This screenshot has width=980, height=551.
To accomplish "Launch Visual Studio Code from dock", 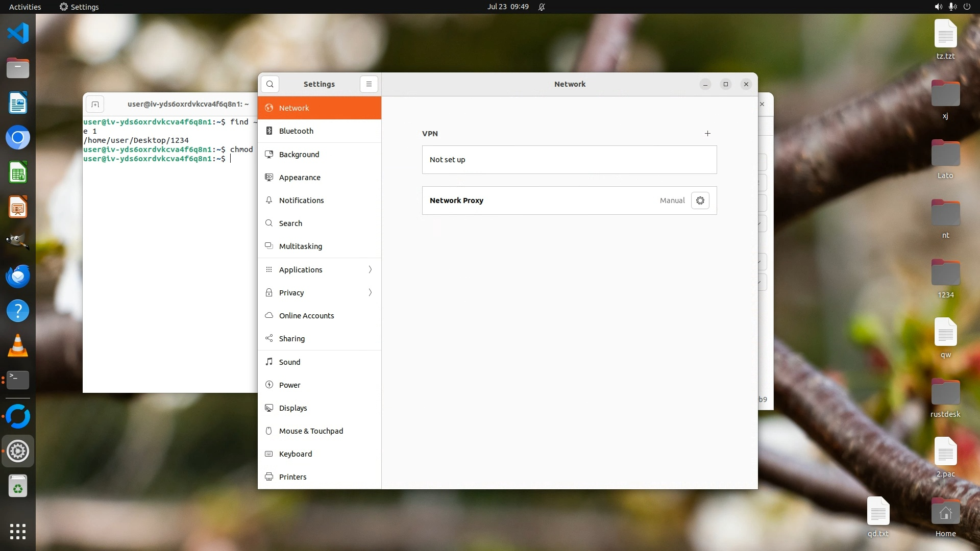I will (18, 34).
